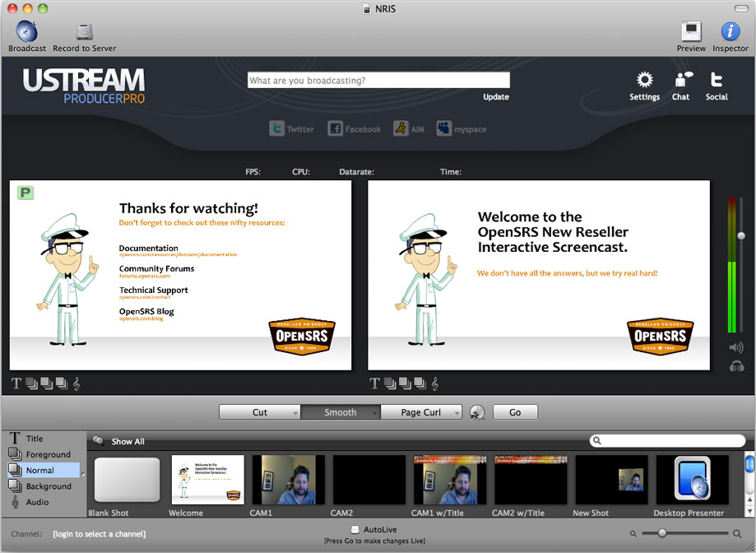Viewport: 756px width, 553px height.
Task: Select the CAM2 shot thumbnail
Action: click(x=369, y=480)
